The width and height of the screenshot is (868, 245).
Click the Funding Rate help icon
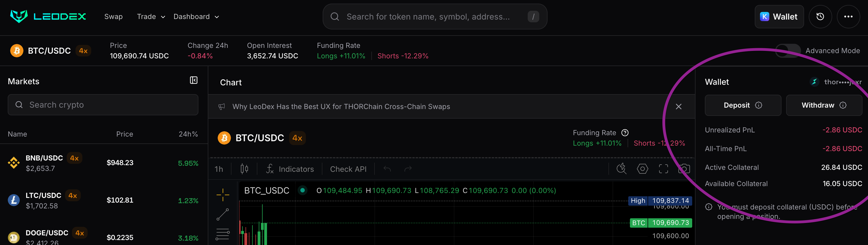[x=625, y=133]
